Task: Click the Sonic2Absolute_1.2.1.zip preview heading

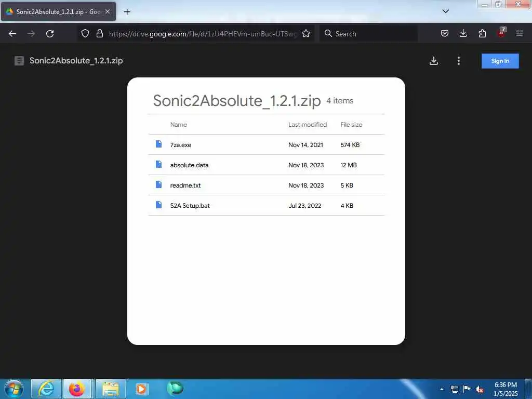Action: point(237,101)
